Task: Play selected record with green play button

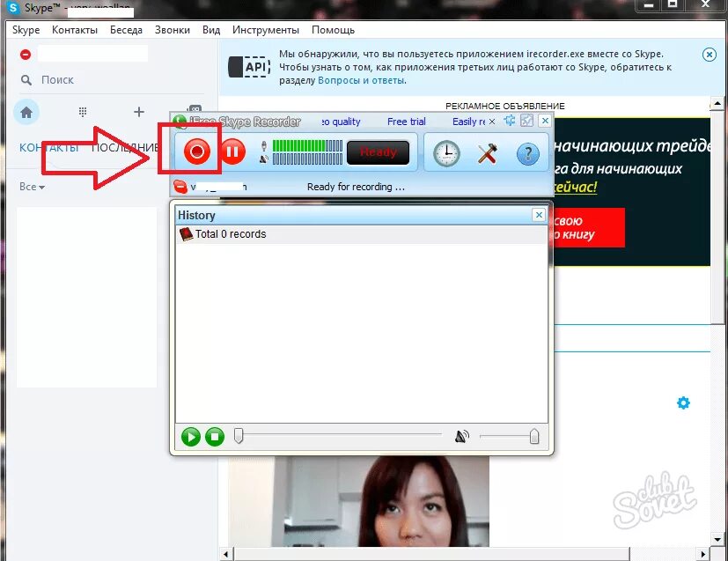Action: [190, 437]
